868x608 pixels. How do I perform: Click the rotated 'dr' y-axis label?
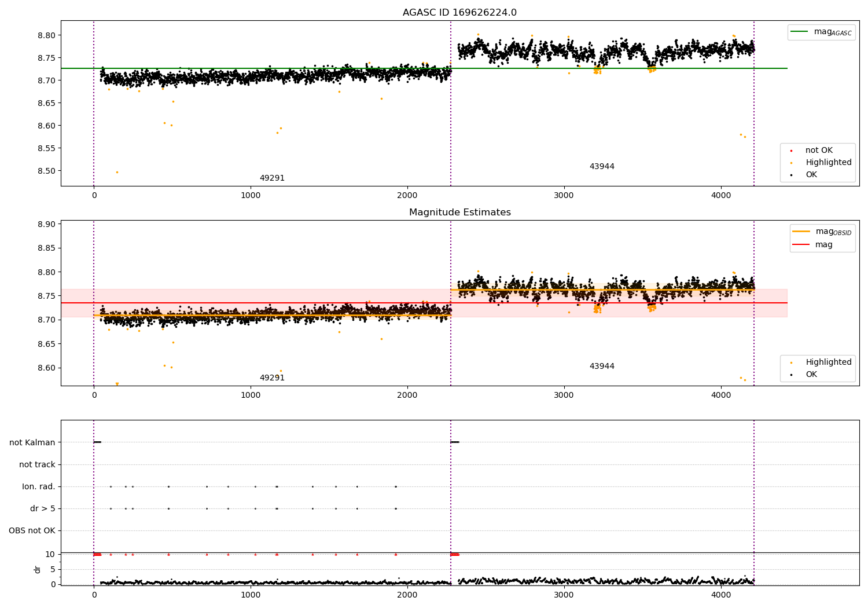(x=38, y=569)
